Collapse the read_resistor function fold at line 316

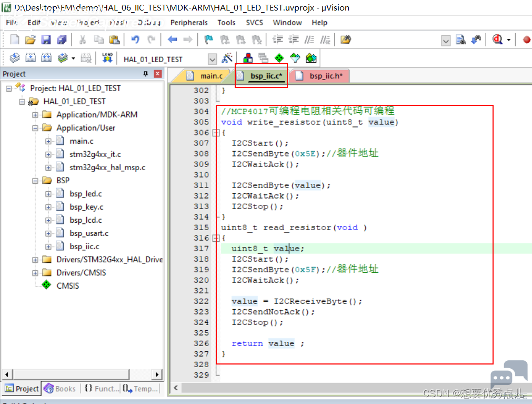(x=216, y=238)
